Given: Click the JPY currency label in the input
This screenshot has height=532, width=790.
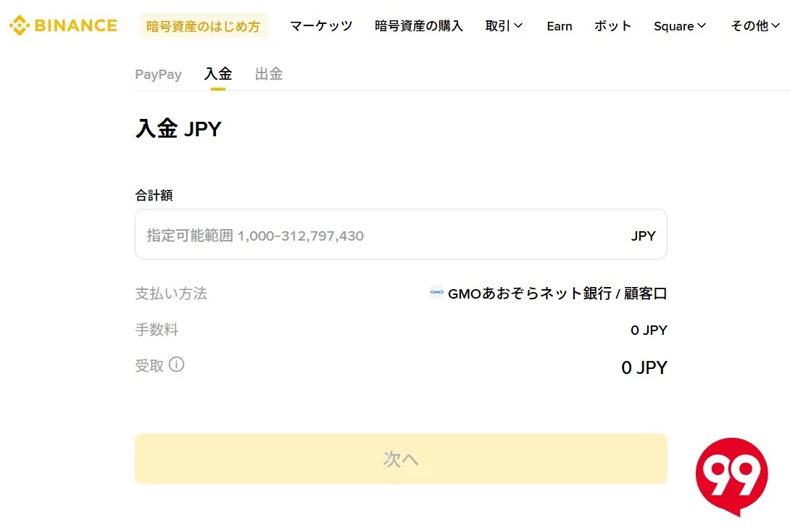Looking at the screenshot, I should tap(644, 234).
